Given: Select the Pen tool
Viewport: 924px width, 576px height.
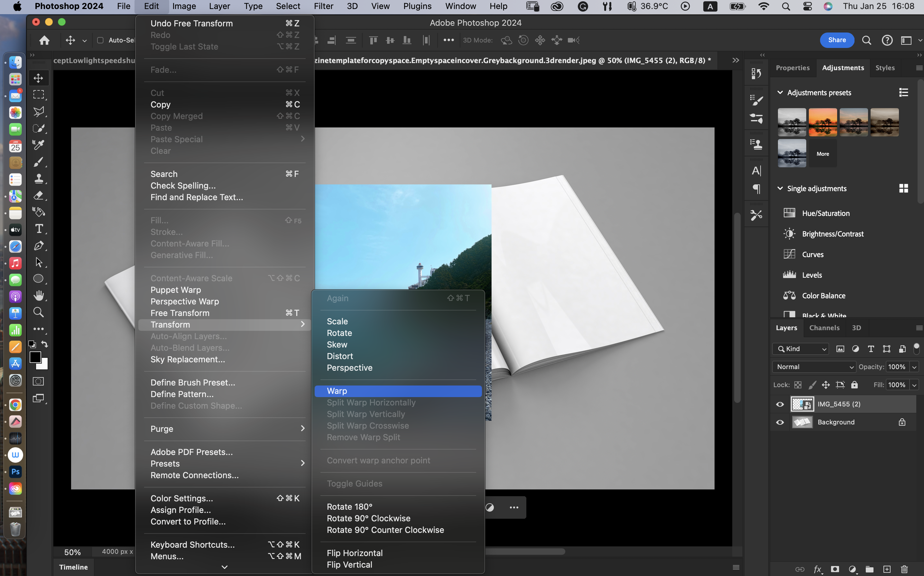Looking at the screenshot, I should pos(39,246).
